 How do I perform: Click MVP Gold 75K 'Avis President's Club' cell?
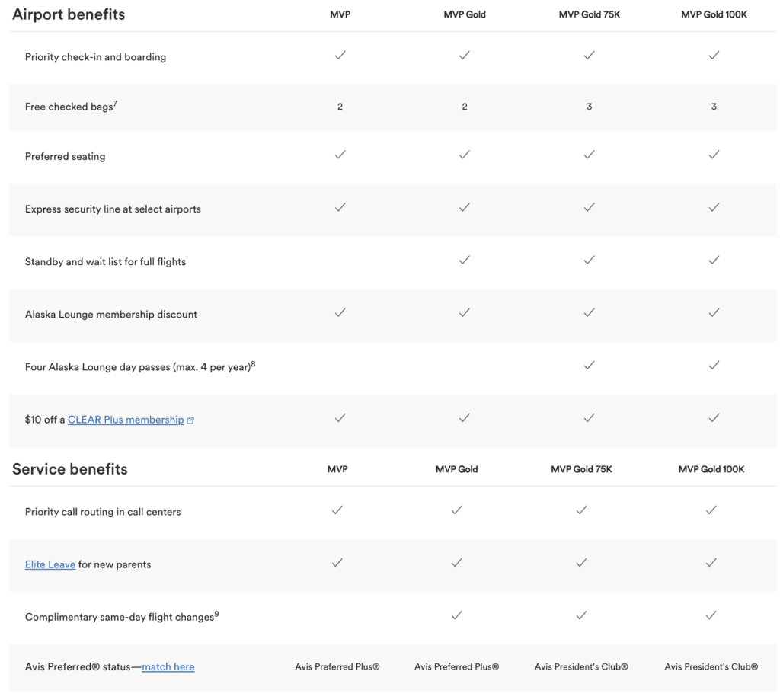click(x=581, y=666)
